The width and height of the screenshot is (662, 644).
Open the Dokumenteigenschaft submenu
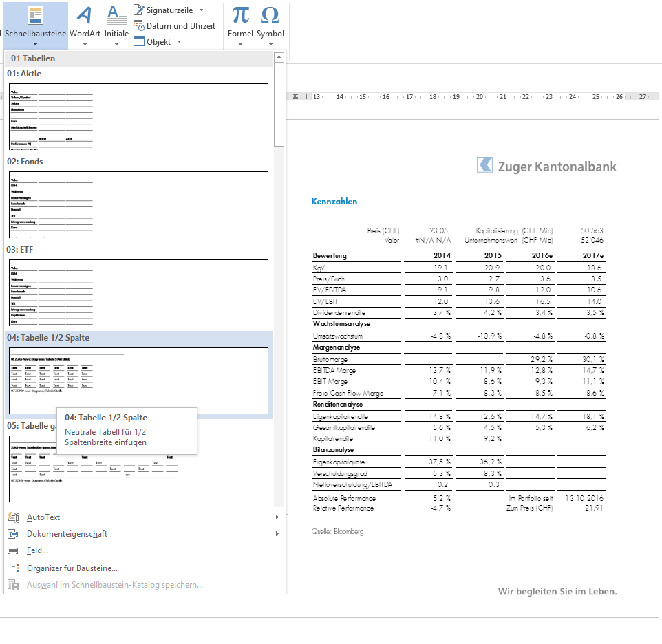click(x=145, y=534)
